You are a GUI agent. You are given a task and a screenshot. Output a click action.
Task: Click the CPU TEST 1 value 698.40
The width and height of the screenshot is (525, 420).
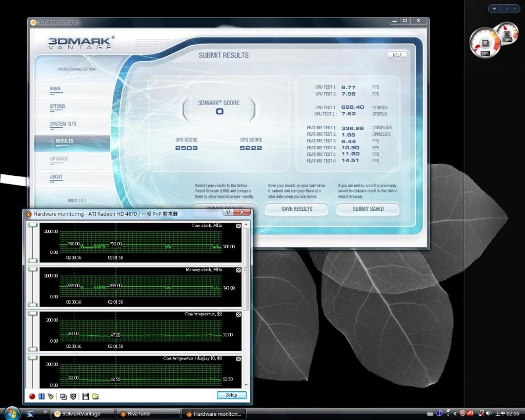coord(353,107)
